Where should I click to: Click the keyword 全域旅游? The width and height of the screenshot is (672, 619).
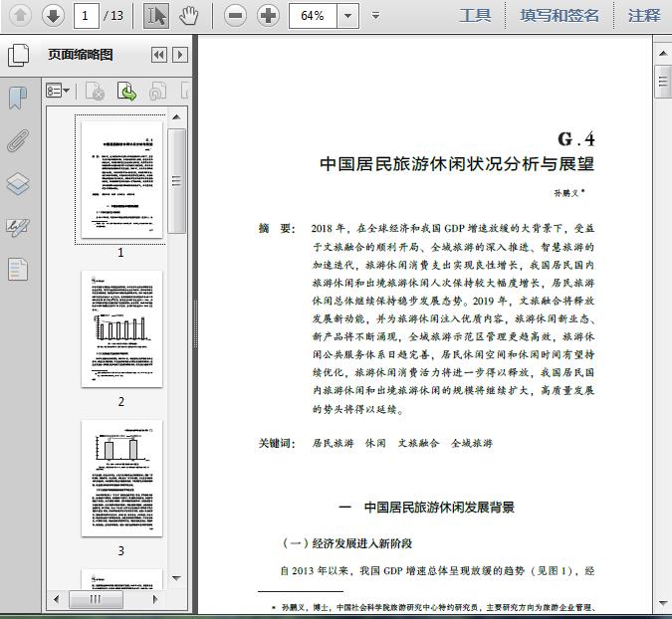[x=472, y=443]
